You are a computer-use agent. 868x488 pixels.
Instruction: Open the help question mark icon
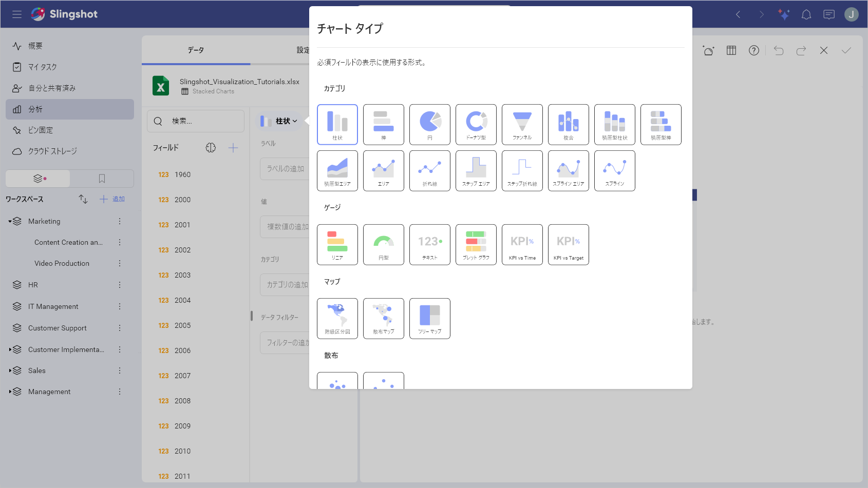[754, 50]
